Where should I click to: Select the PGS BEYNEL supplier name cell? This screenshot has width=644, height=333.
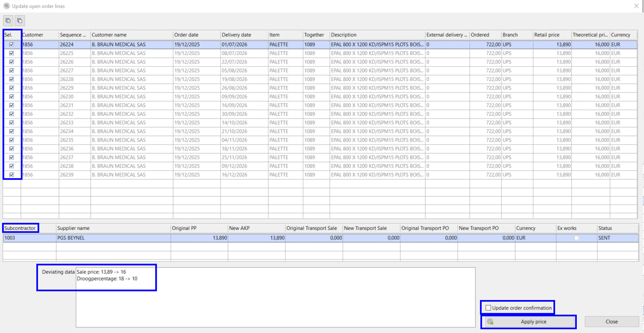(x=113, y=238)
